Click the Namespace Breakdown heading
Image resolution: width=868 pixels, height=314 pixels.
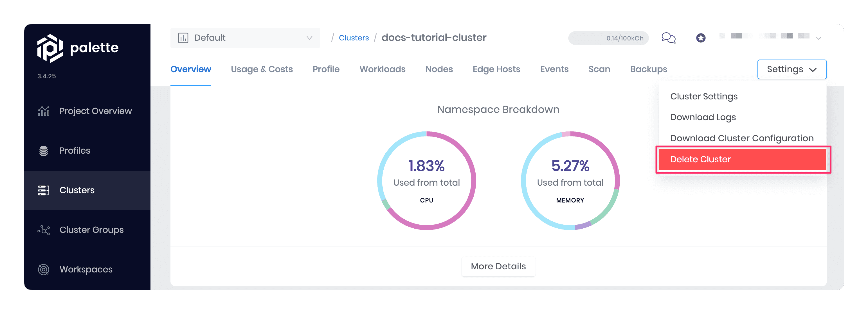498,109
